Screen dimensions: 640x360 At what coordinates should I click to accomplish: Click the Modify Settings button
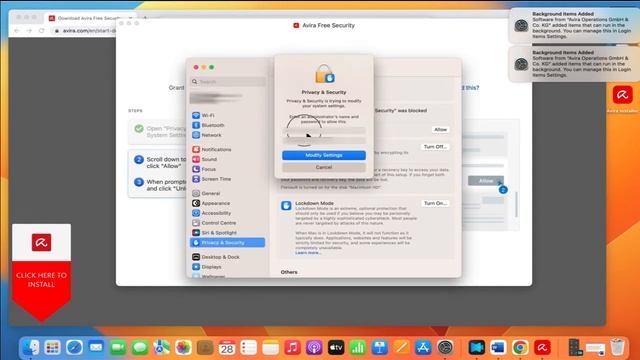pos(324,155)
